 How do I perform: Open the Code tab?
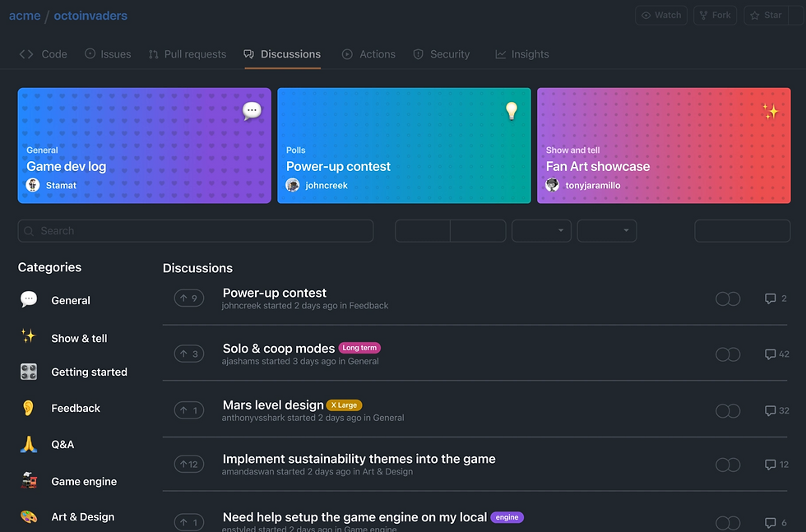(x=43, y=54)
